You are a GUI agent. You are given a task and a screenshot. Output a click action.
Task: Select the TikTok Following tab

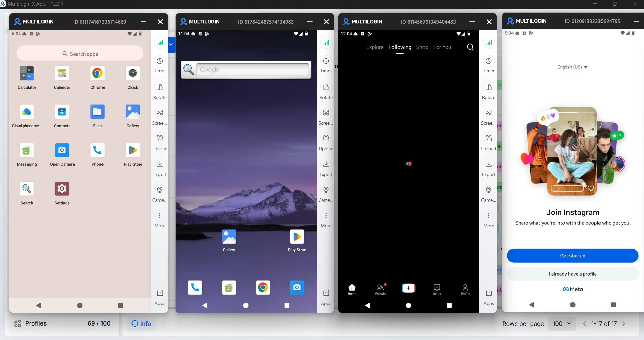click(400, 47)
